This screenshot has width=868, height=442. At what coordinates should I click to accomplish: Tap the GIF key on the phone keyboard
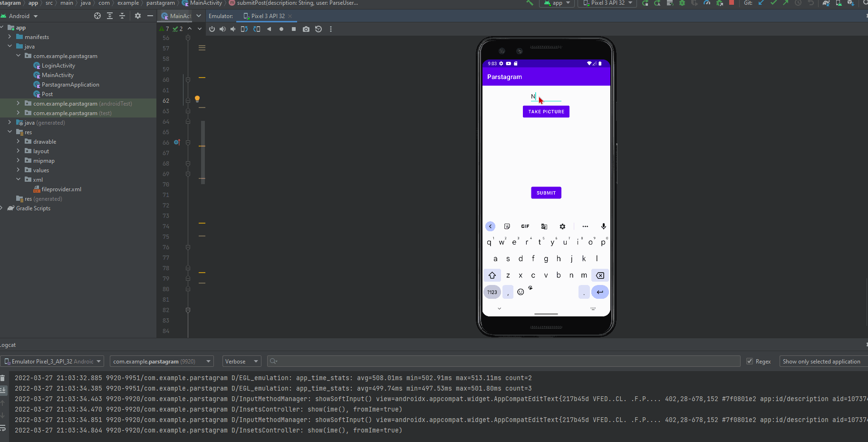pos(525,226)
